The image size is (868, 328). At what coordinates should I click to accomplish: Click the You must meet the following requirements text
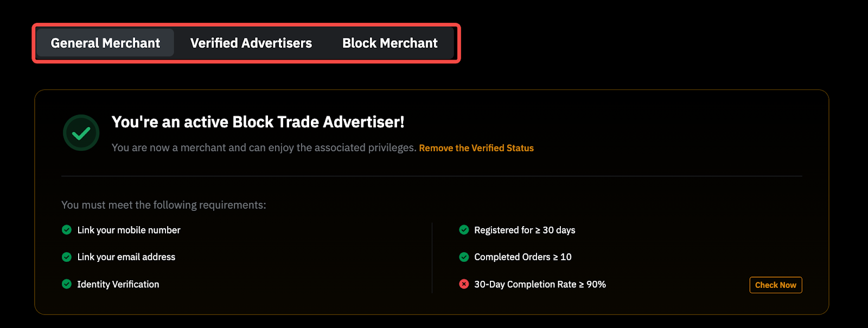[163, 205]
